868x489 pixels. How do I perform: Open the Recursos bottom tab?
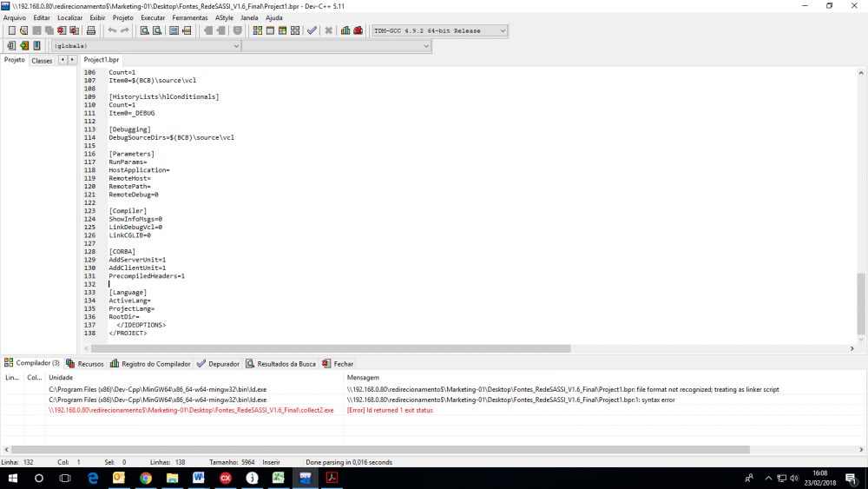click(x=85, y=364)
